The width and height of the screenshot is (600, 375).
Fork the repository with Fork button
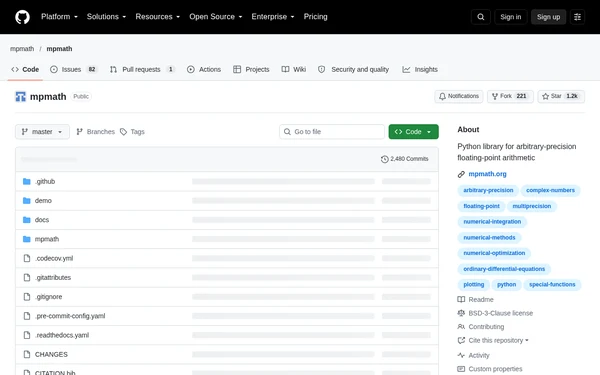coord(510,96)
